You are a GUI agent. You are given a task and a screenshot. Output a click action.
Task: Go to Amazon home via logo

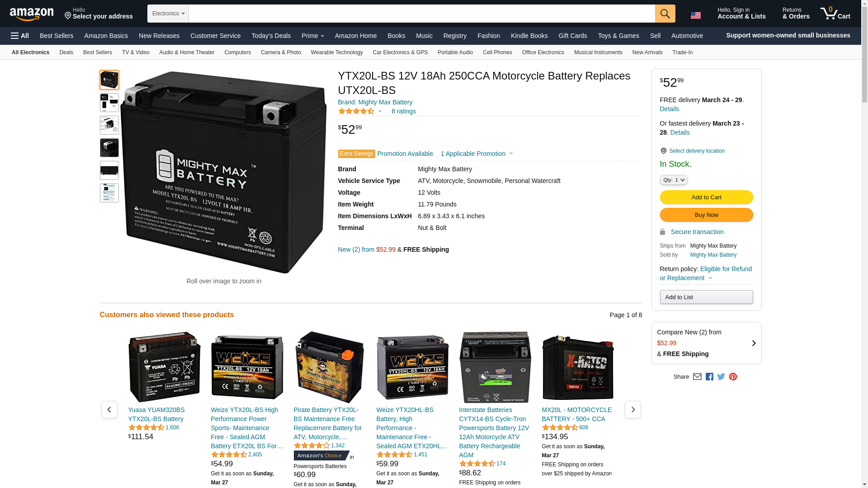click(x=32, y=14)
